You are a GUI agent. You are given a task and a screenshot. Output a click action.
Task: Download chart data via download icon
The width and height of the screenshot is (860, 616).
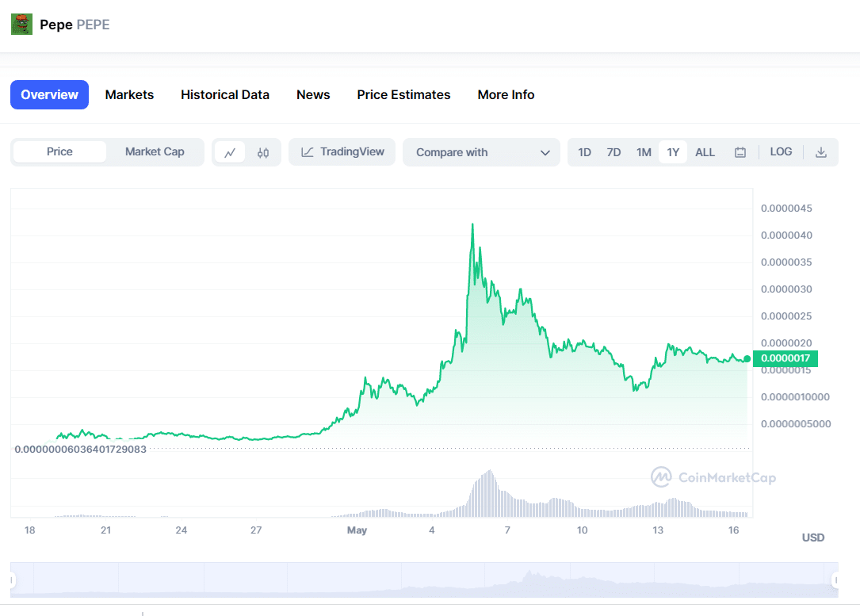(x=821, y=152)
